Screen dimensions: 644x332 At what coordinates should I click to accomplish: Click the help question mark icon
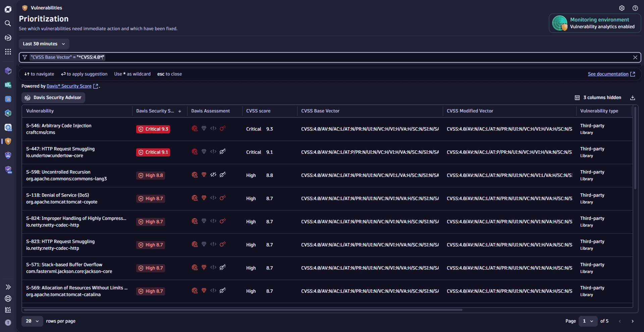pos(635,8)
